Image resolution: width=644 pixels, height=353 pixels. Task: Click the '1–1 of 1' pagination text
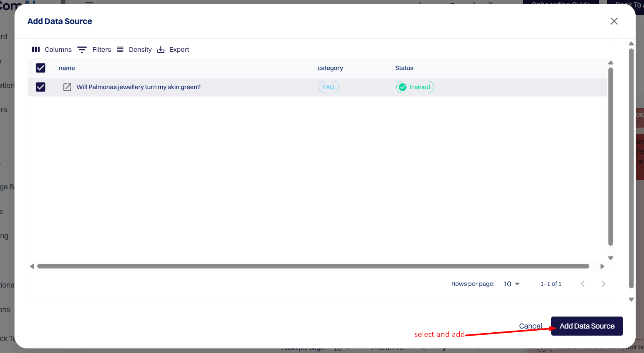coord(551,284)
